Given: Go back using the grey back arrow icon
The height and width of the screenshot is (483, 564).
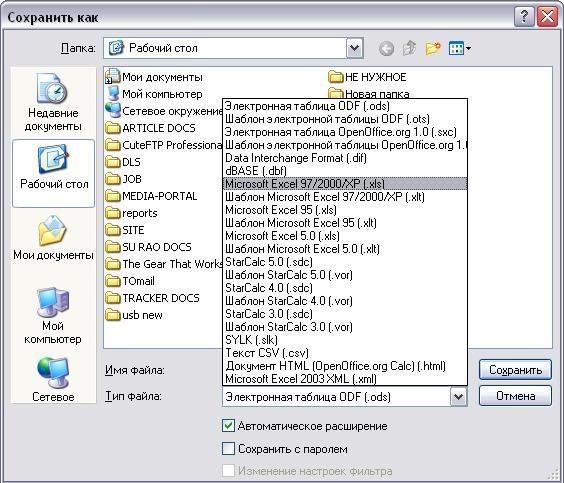Looking at the screenshot, I should [x=386, y=48].
